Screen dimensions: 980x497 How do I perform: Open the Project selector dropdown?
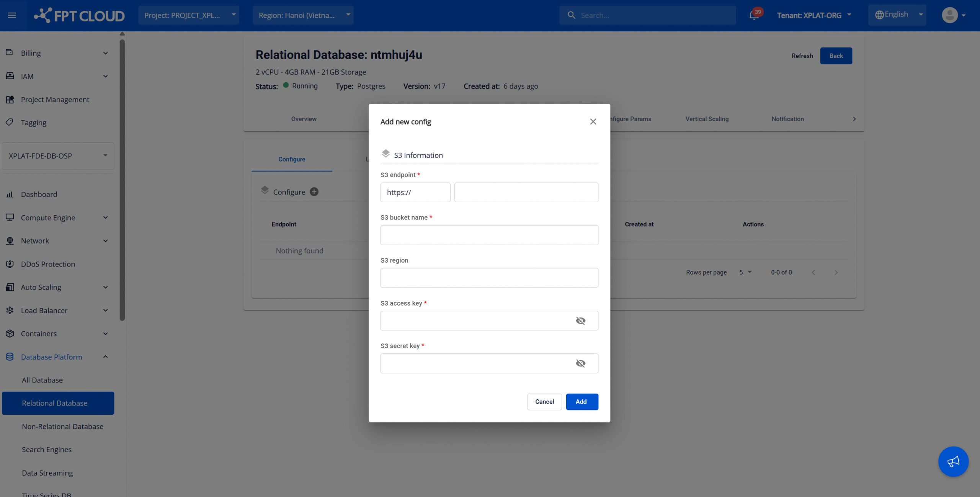[188, 15]
